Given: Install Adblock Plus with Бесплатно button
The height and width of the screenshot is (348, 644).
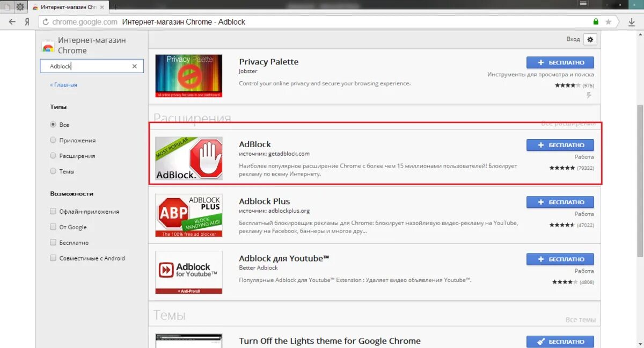Looking at the screenshot, I should click(560, 202).
